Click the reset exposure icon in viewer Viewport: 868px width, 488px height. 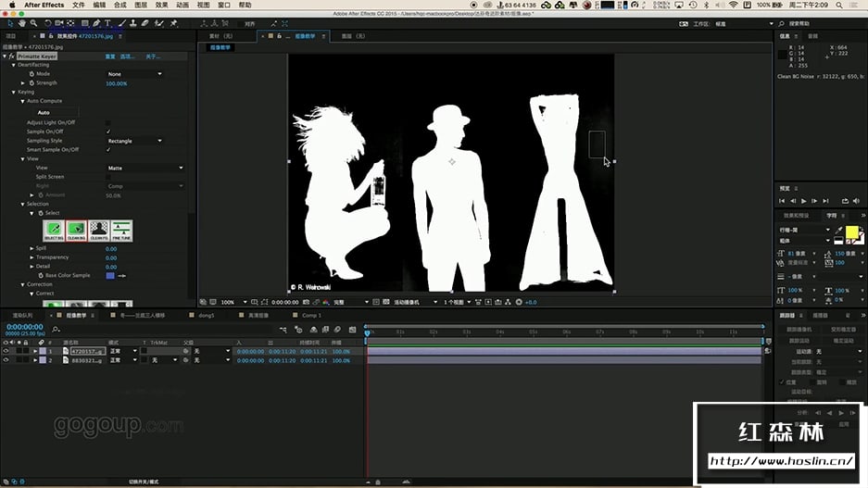(x=519, y=302)
